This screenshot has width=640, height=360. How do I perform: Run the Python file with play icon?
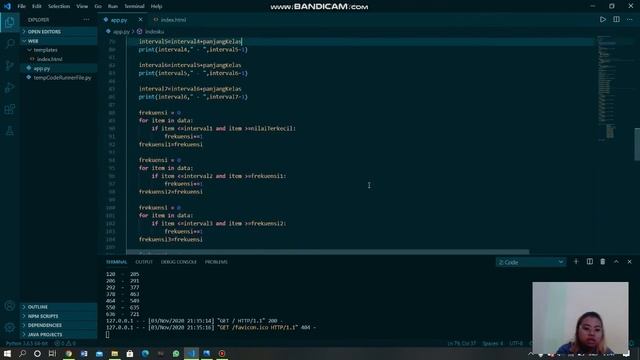(x=603, y=19)
